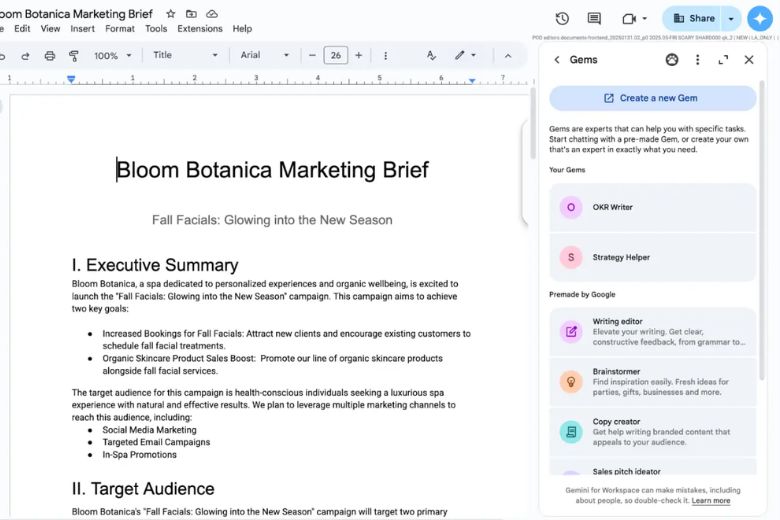Decrease font size with minus button

click(x=312, y=55)
